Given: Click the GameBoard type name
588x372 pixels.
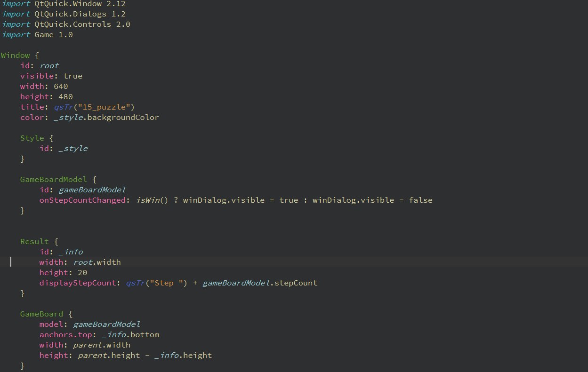Looking at the screenshot, I should [42, 314].
